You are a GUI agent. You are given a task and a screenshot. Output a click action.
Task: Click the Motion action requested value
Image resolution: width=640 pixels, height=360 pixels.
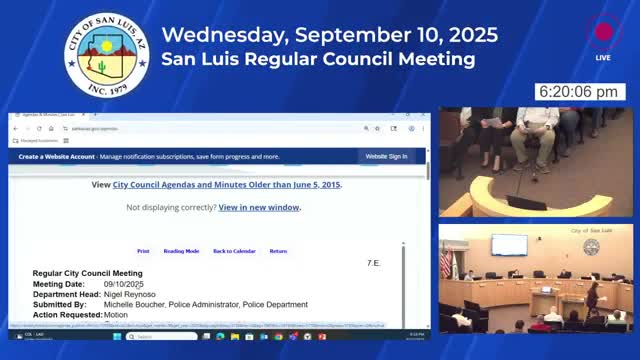[116, 315]
